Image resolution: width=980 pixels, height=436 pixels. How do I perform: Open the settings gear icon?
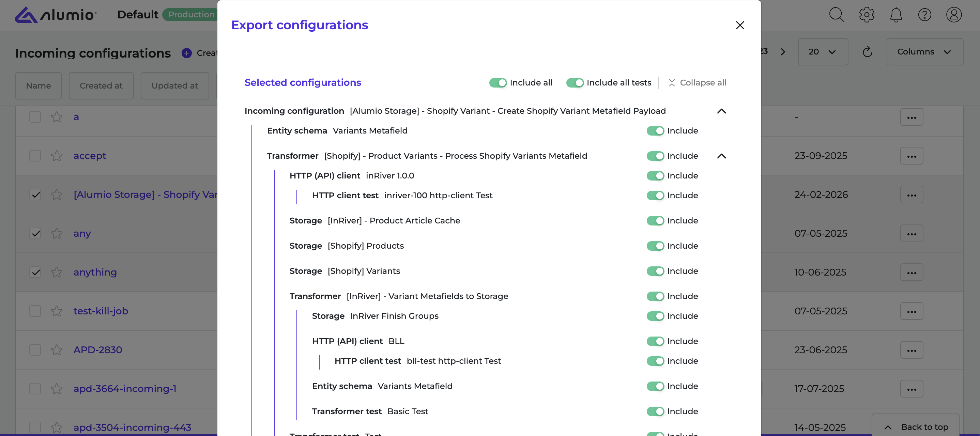point(866,15)
